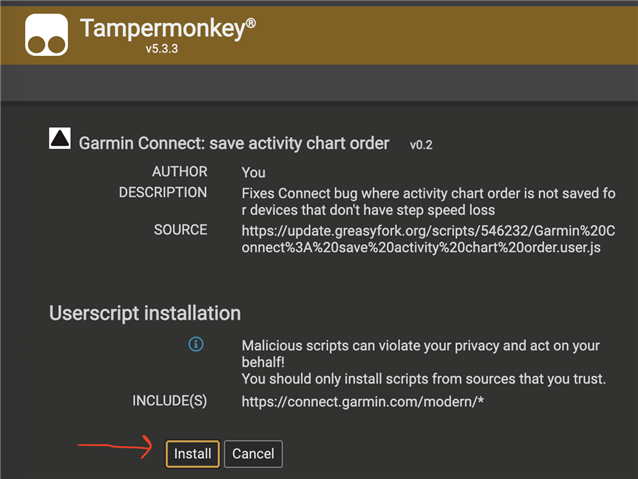This screenshot has height=479, width=638.
Task: Click the blue info icon beside malicious warning
Action: click(x=196, y=344)
